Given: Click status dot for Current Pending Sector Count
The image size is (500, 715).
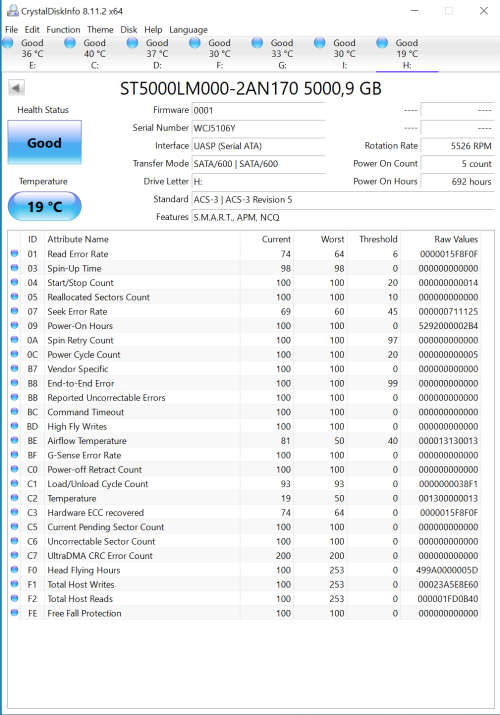Looking at the screenshot, I should [x=15, y=527].
